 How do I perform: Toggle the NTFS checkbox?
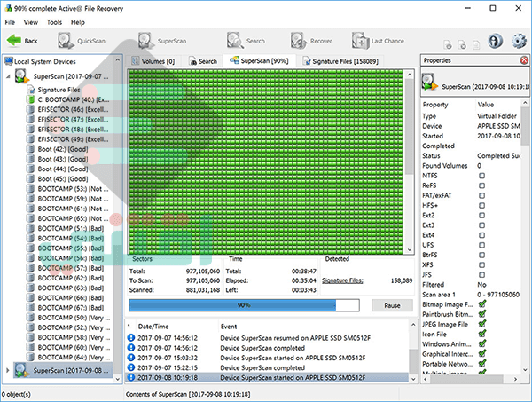click(x=481, y=176)
